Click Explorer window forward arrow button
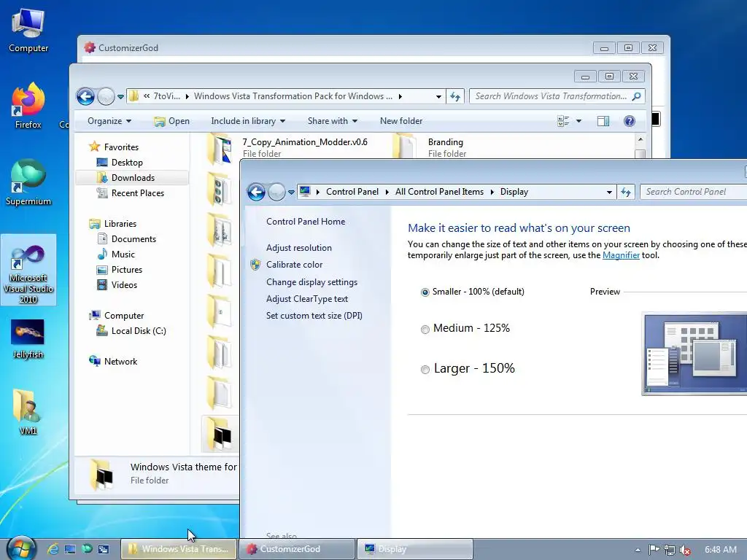 tap(106, 97)
